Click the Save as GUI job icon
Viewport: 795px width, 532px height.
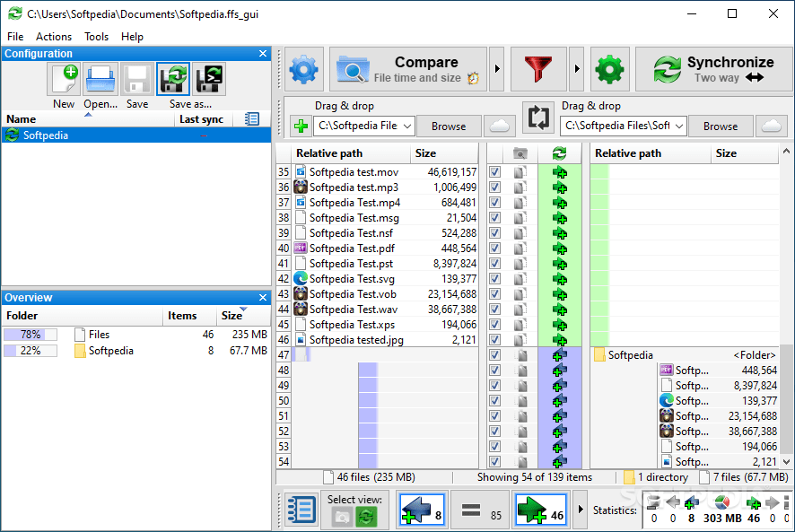tap(173, 79)
